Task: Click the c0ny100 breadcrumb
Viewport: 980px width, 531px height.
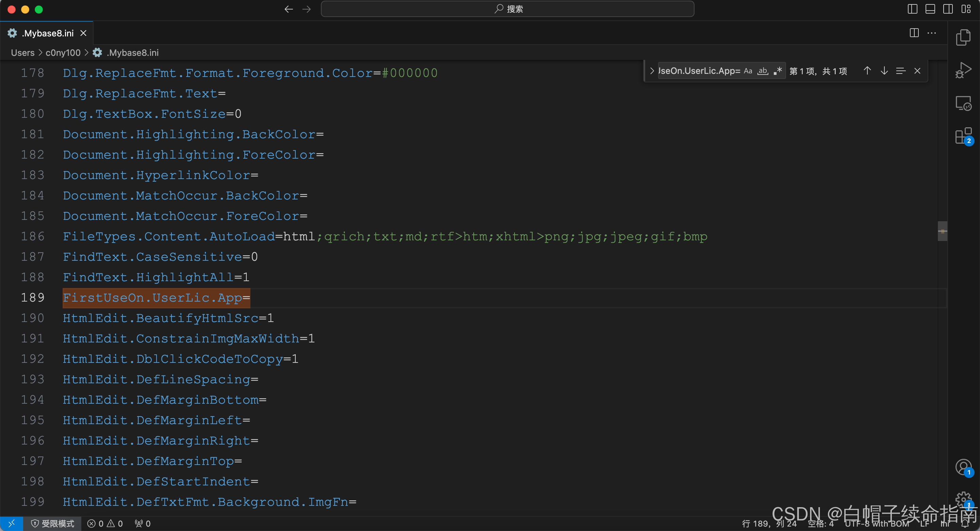Action: click(63, 52)
